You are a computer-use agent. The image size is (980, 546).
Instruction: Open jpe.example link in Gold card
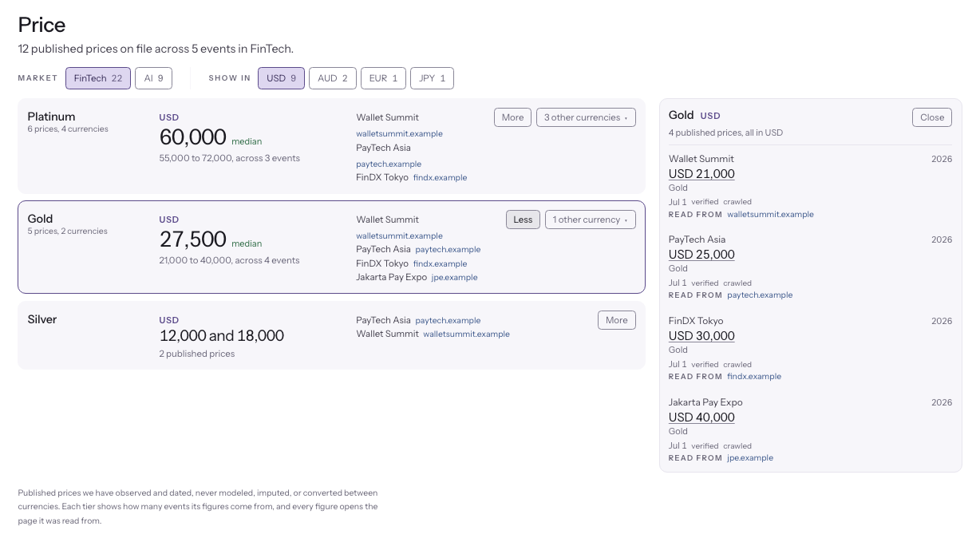coord(454,278)
